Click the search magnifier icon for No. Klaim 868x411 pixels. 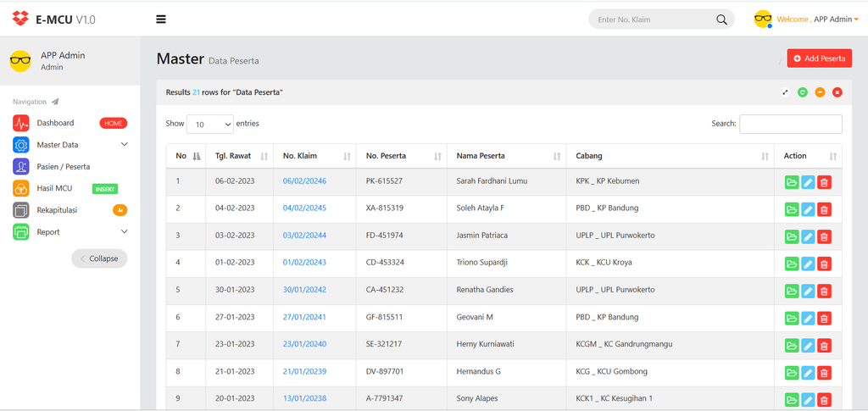(x=721, y=19)
